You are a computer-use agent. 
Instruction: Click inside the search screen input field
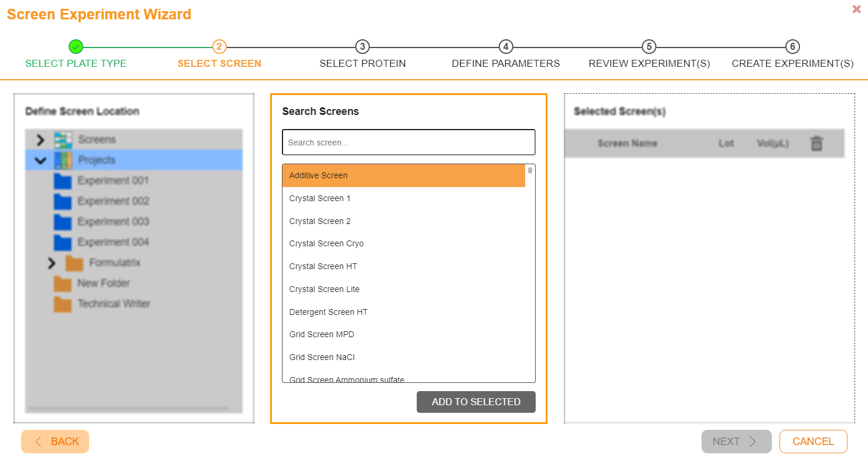point(409,142)
